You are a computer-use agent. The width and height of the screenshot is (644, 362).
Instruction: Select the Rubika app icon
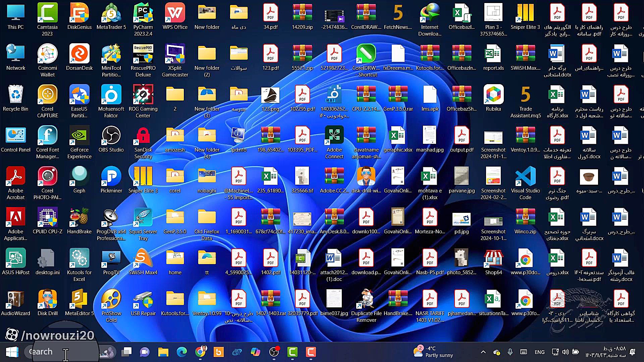click(x=493, y=99)
